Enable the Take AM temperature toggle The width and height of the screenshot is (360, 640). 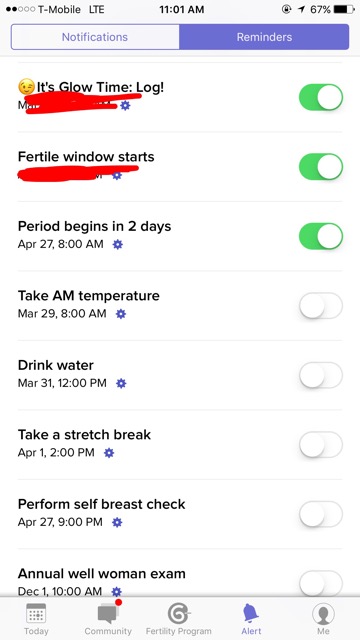point(321,305)
